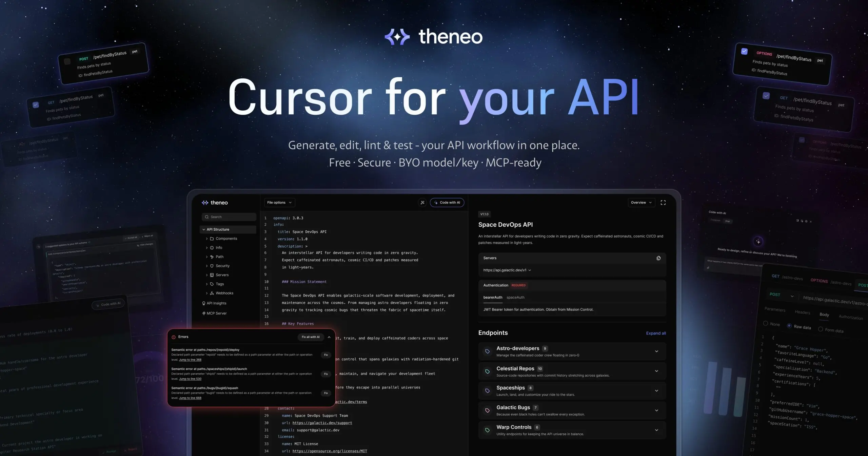Viewport: 868px width, 456px height.
Task: Switch to the spaceAuth authentication tab
Action: pos(515,297)
